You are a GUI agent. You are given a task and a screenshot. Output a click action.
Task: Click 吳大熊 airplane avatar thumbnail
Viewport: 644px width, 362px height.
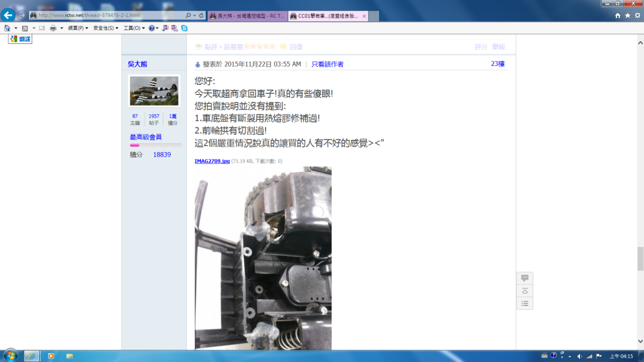coord(154,90)
